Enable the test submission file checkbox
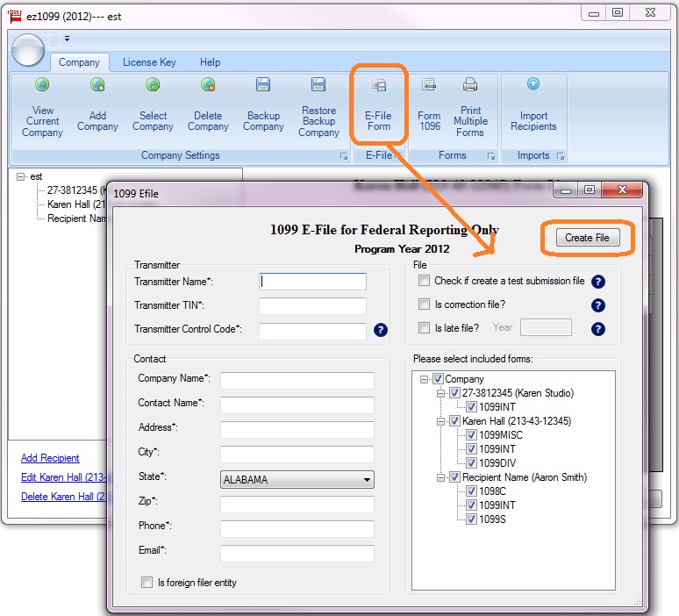679x616 pixels. pos(425,281)
